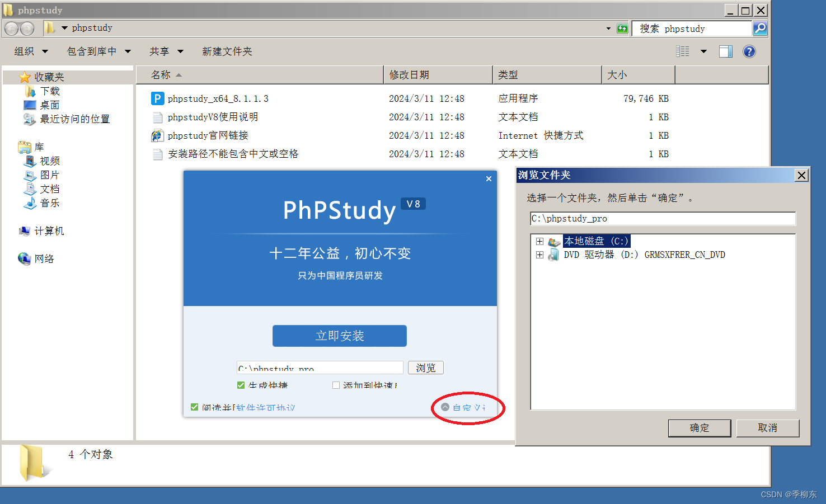
Task: Select the phpstudy_x64_8.1.1.3 application icon
Action: (x=158, y=98)
